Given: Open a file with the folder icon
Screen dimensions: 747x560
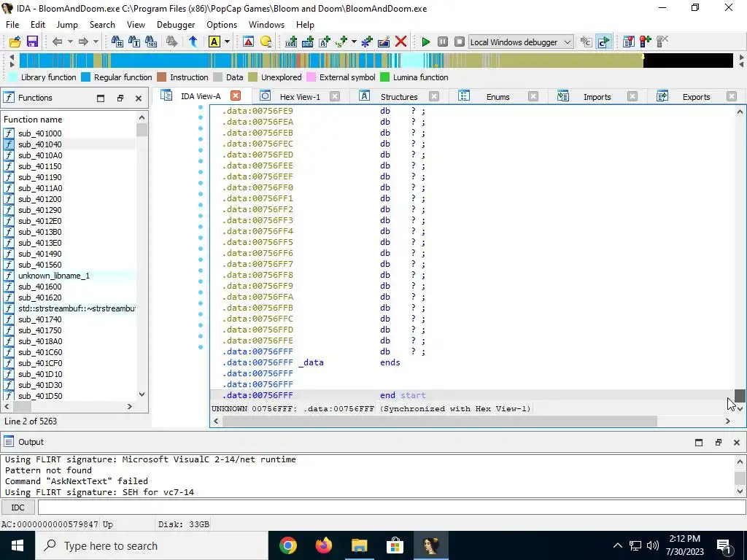Looking at the screenshot, I should coord(15,42).
